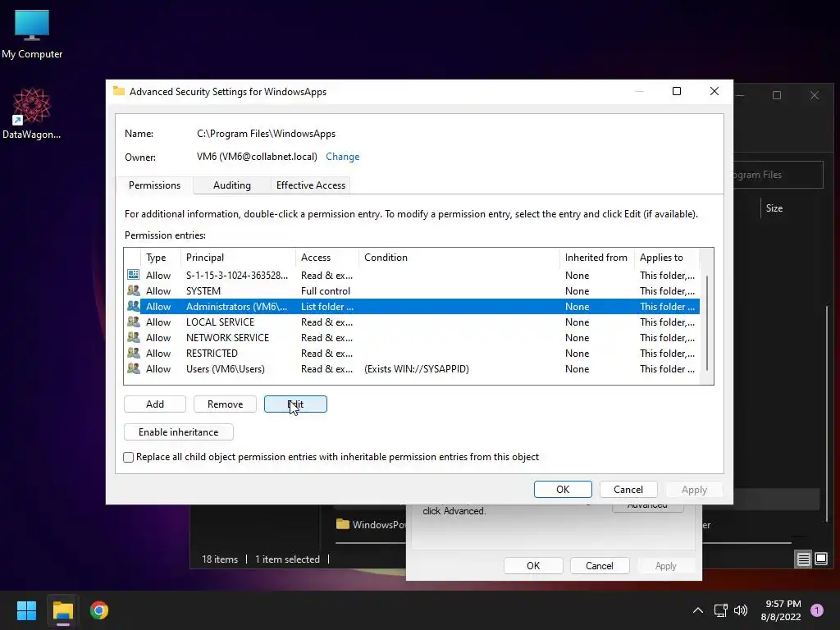The height and width of the screenshot is (630, 840).
Task: Click Explorer search box behind dialog
Action: pyautogui.click(x=778, y=175)
